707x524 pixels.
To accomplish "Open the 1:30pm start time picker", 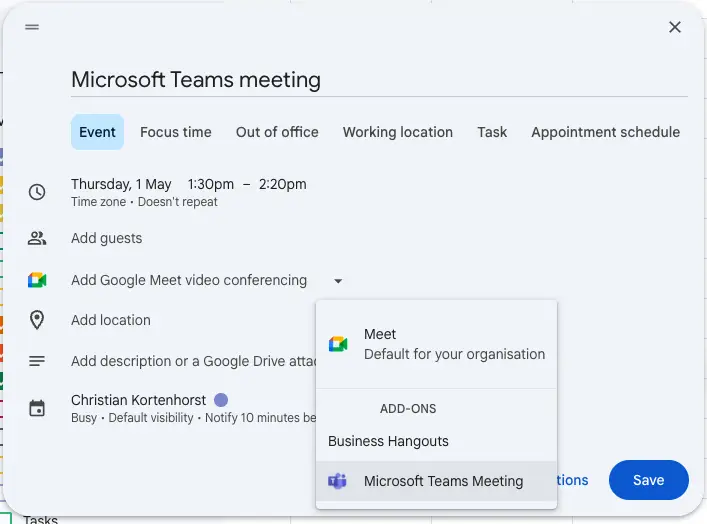I will tap(210, 184).
